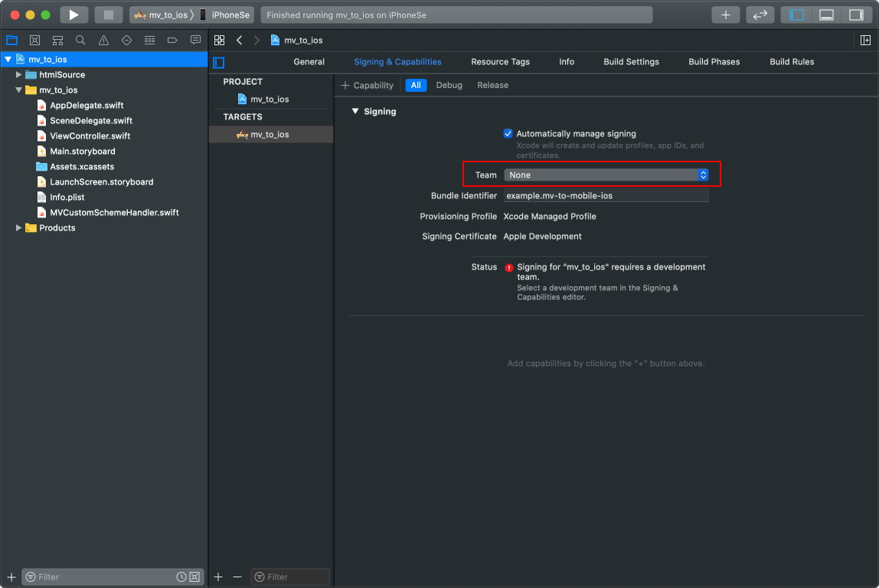Open MVCustomSchemeHandler.swift
879x588 pixels.
click(x=114, y=212)
